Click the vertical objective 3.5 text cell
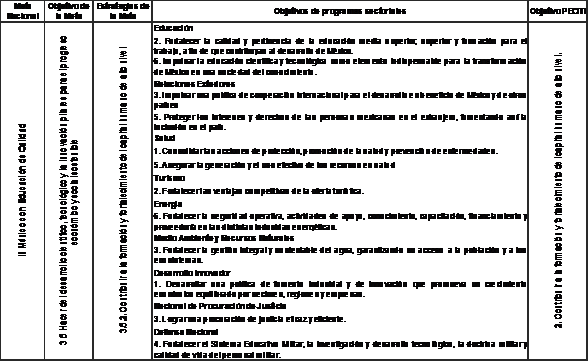The image size is (588, 361). tap(69, 190)
